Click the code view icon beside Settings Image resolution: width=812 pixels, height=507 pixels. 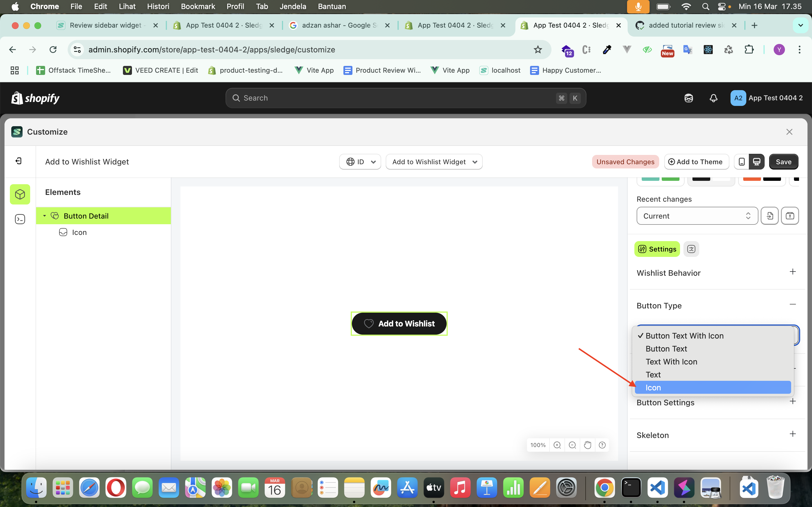pos(691,249)
